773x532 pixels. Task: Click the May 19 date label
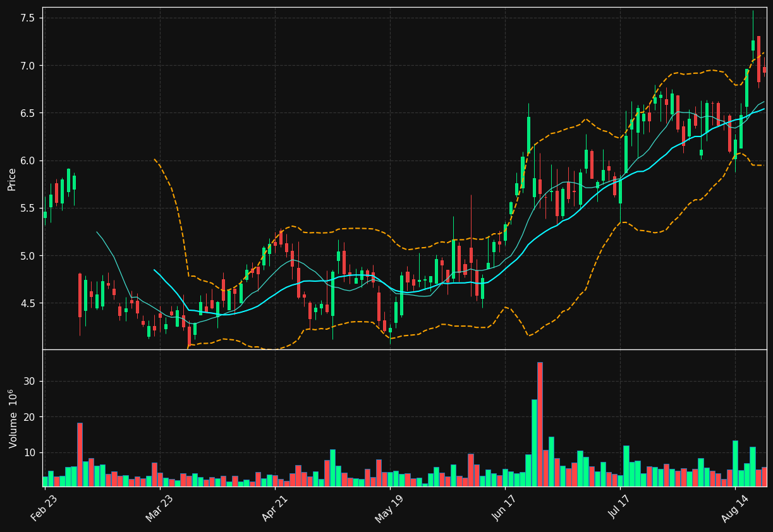(x=389, y=509)
